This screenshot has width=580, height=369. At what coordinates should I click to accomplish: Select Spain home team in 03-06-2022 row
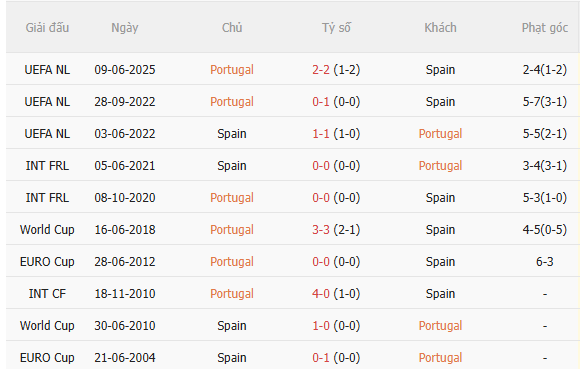[232, 134]
